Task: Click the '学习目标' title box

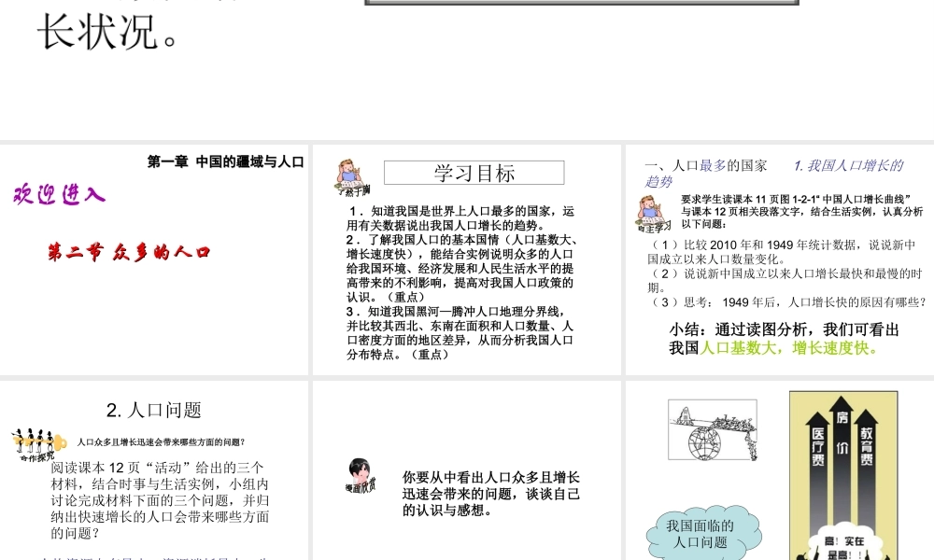Action: (x=474, y=173)
